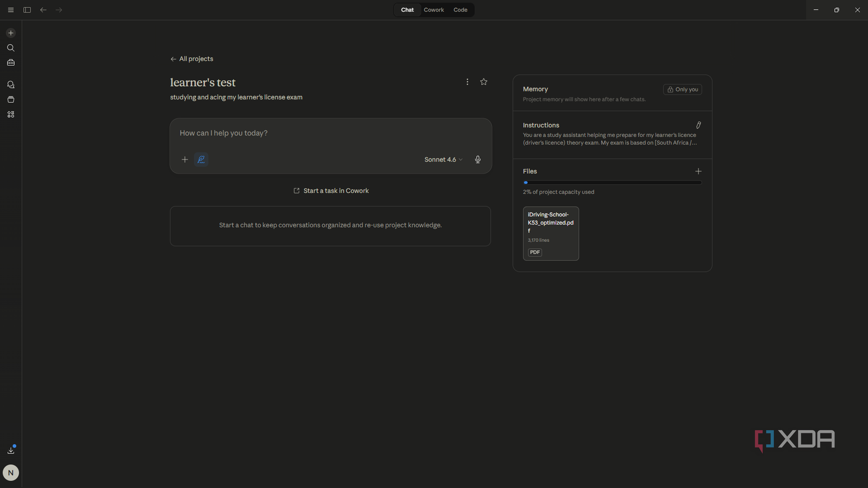Open the project options three-dot menu

coord(467,82)
